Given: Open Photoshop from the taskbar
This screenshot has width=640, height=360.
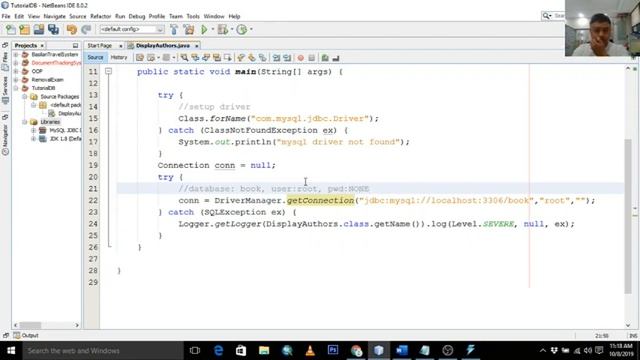Looking at the screenshot, I should pos(333,351).
